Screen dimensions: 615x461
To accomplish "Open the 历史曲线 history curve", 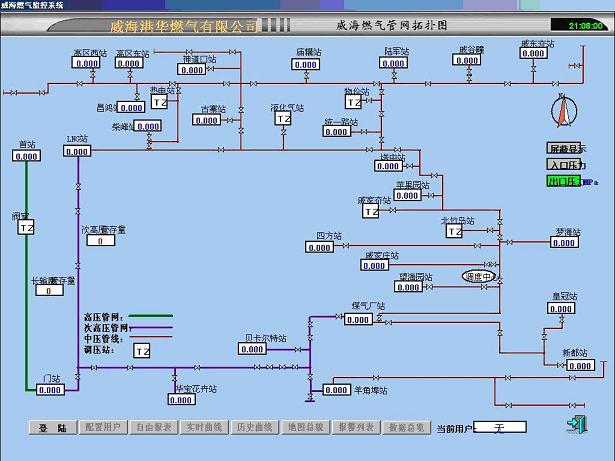I will 255,427.
